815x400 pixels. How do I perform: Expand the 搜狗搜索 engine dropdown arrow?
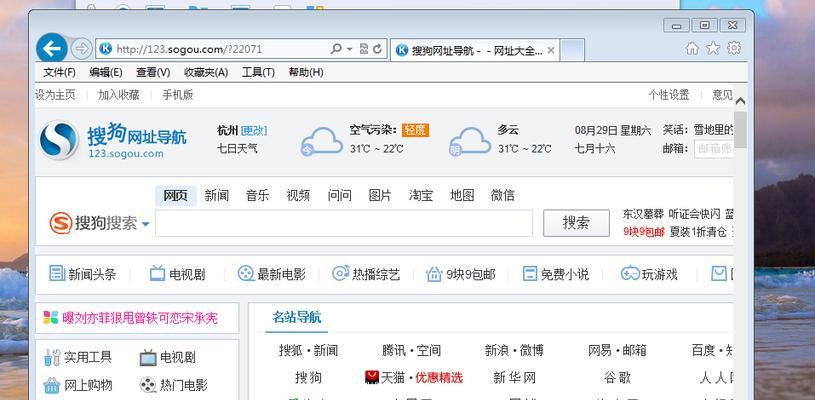click(x=146, y=224)
